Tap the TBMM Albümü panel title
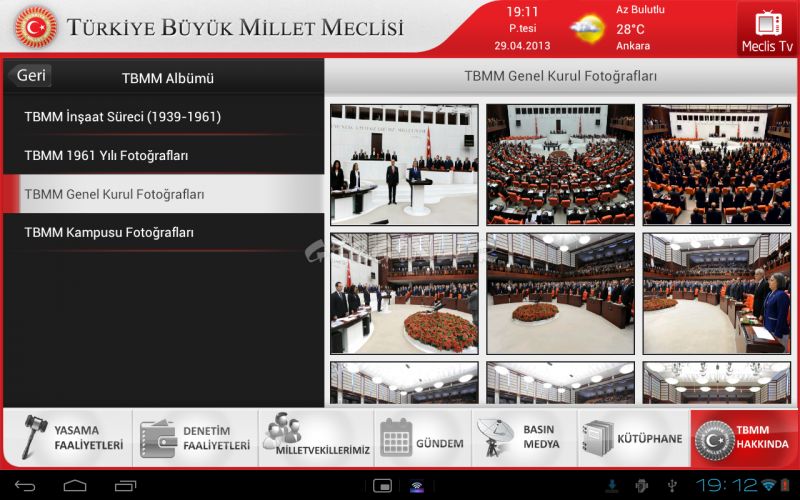The height and width of the screenshot is (500, 800). 167,78
